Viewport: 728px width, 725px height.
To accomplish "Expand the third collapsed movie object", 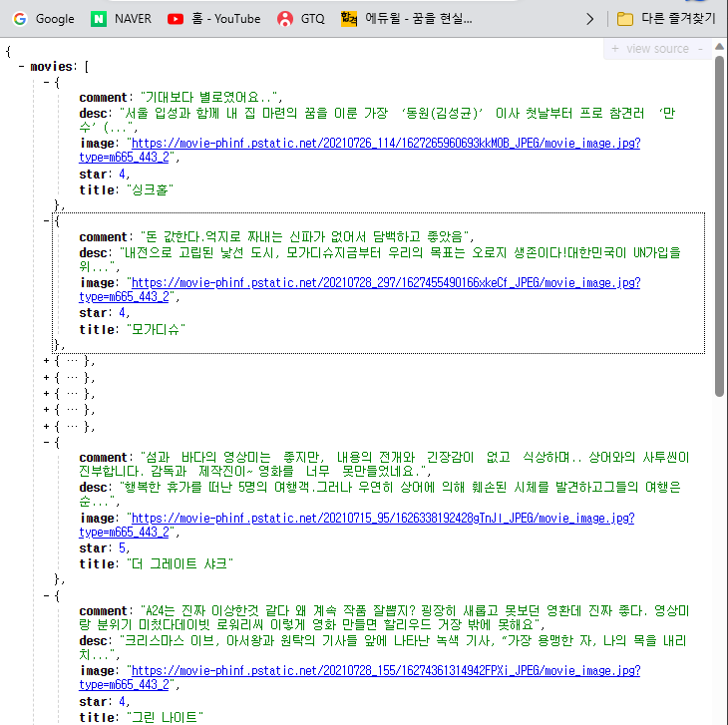I will [x=46, y=394].
